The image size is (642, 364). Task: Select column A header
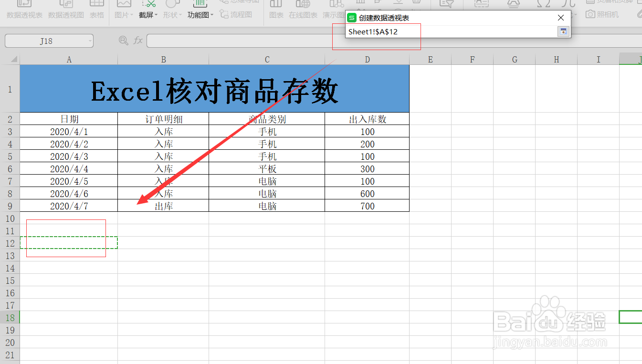(x=69, y=59)
